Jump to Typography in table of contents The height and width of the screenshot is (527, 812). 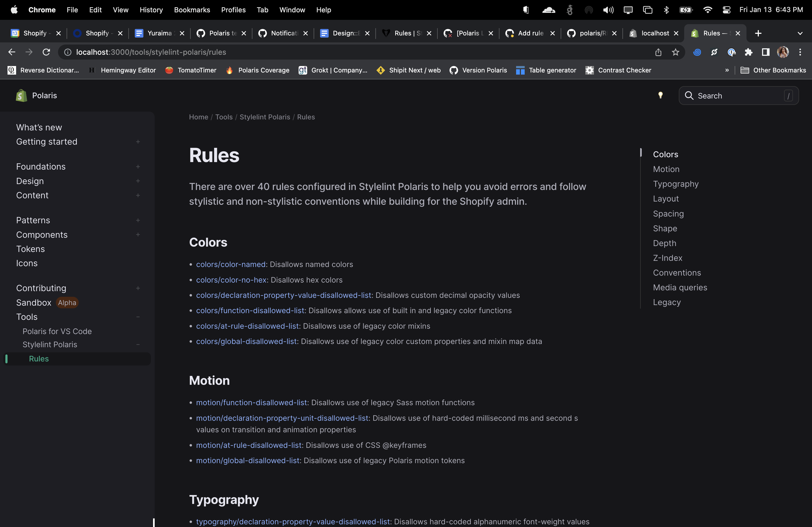pos(676,184)
